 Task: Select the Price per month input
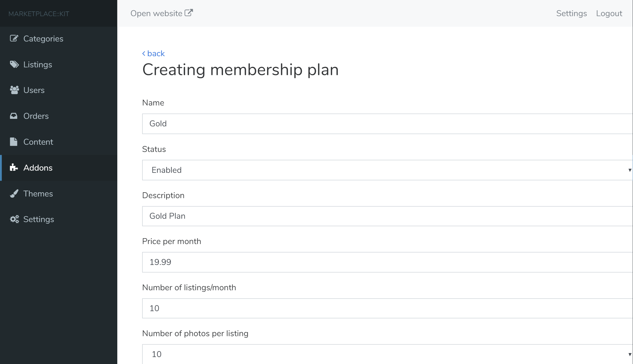coord(387,262)
